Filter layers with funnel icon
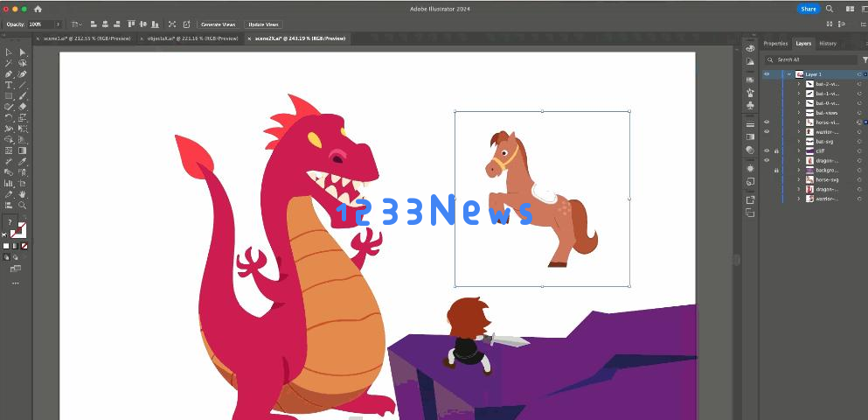This screenshot has height=420, width=868. (865, 59)
